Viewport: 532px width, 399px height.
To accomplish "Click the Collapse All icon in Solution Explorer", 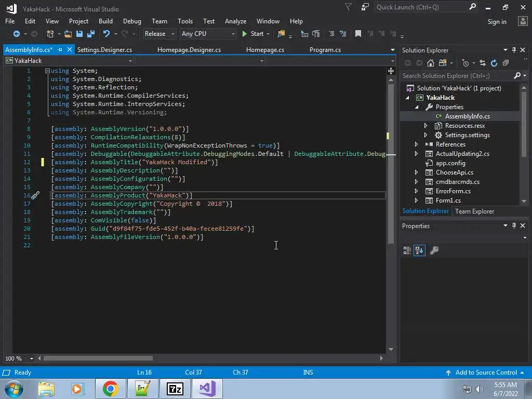I will point(506,63).
